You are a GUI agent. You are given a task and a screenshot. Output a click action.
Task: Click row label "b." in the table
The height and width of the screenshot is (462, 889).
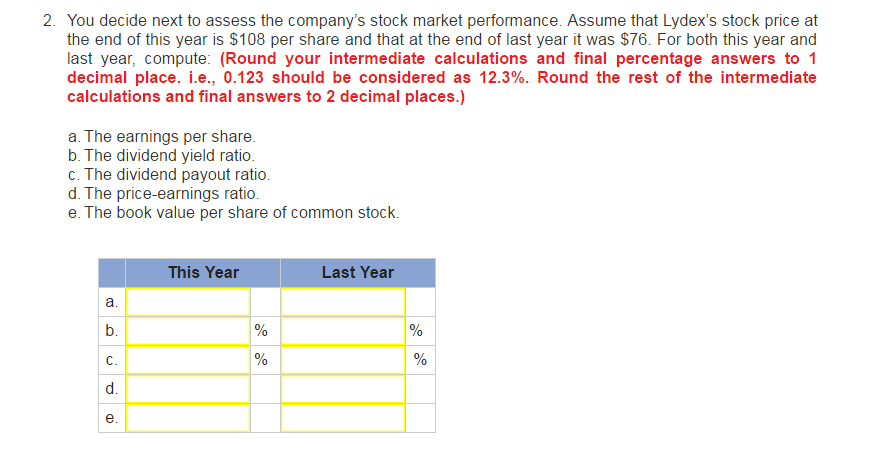tap(111, 330)
